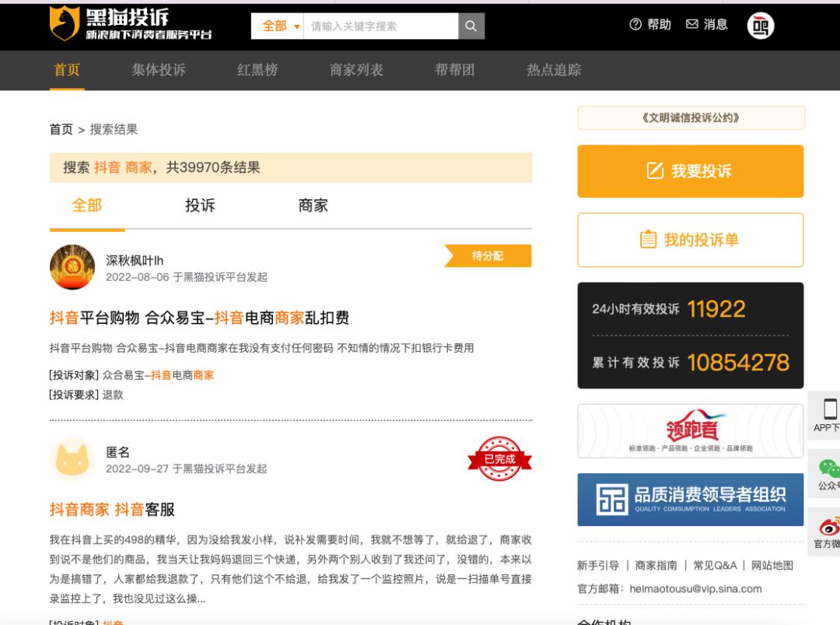840x625 pixels.
Task: Click the magnifying glass search icon
Action: 471,26
